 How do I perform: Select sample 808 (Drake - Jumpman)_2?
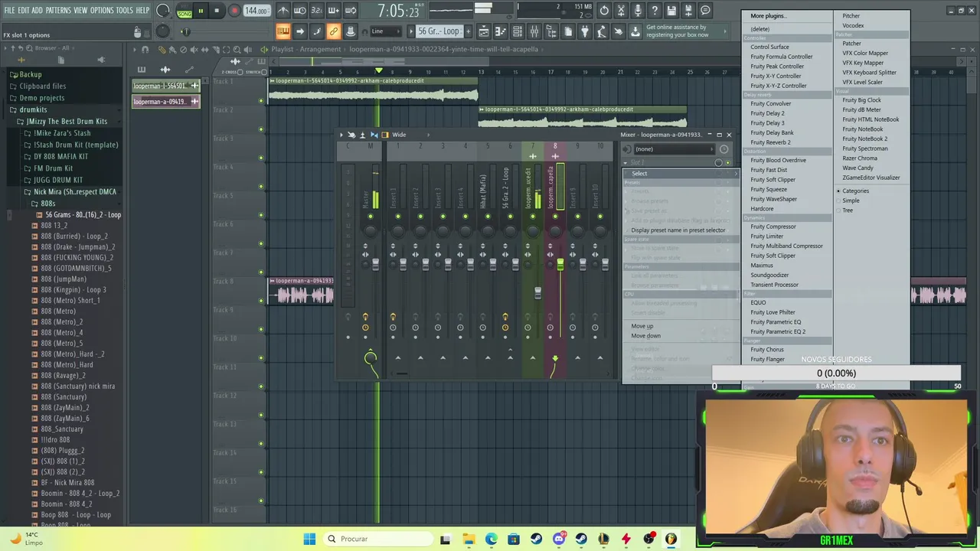pyautogui.click(x=77, y=247)
